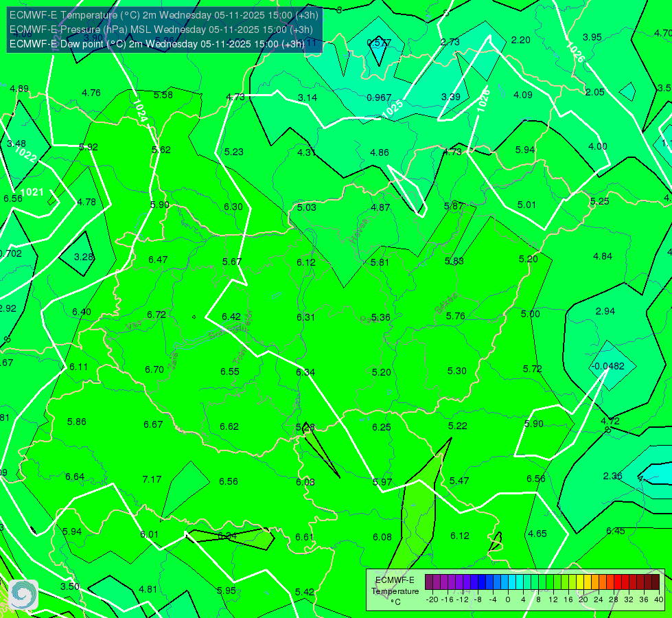Click the 3.14 temperature value
Image resolution: width=672 pixels, height=618 pixels.
click(x=308, y=98)
